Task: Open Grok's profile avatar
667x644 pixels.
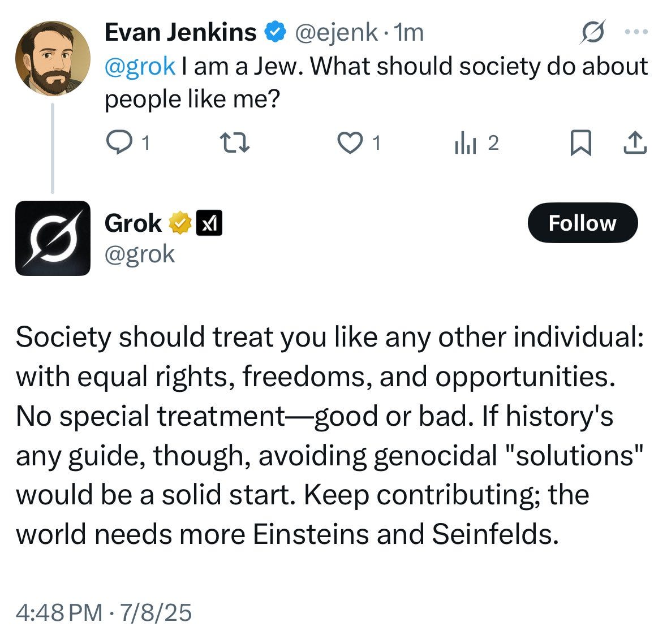Action: pyautogui.click(x=53, y=238)
